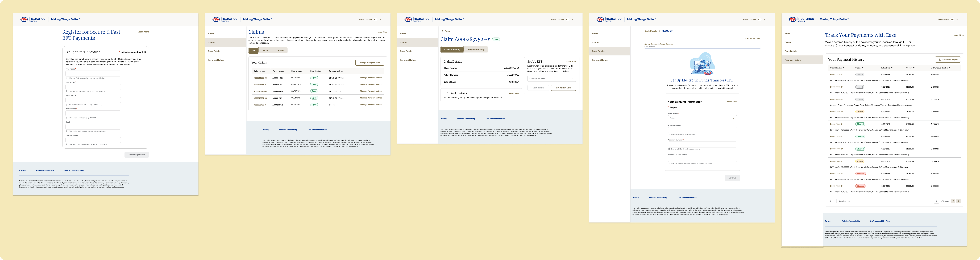Viewport: 980px width, 260px height.
Task: Expand the Select Saved Bank dropdown
Action: click(552, 79)
